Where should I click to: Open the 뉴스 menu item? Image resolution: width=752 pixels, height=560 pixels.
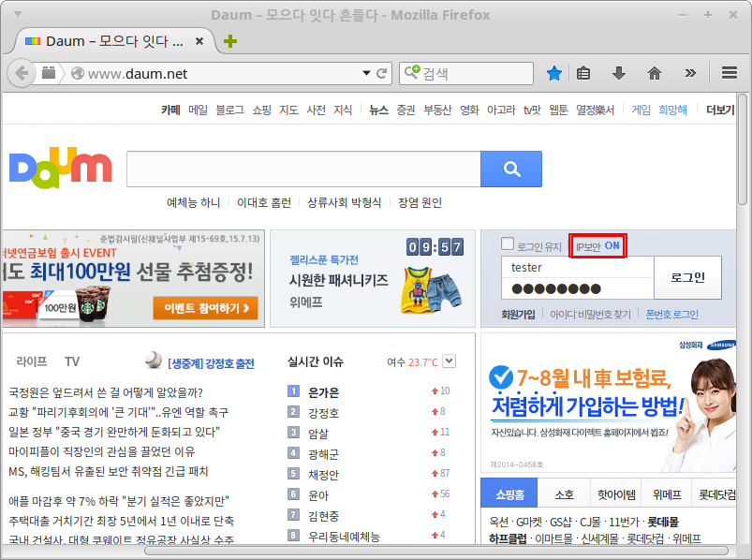[x=378, y=111]
